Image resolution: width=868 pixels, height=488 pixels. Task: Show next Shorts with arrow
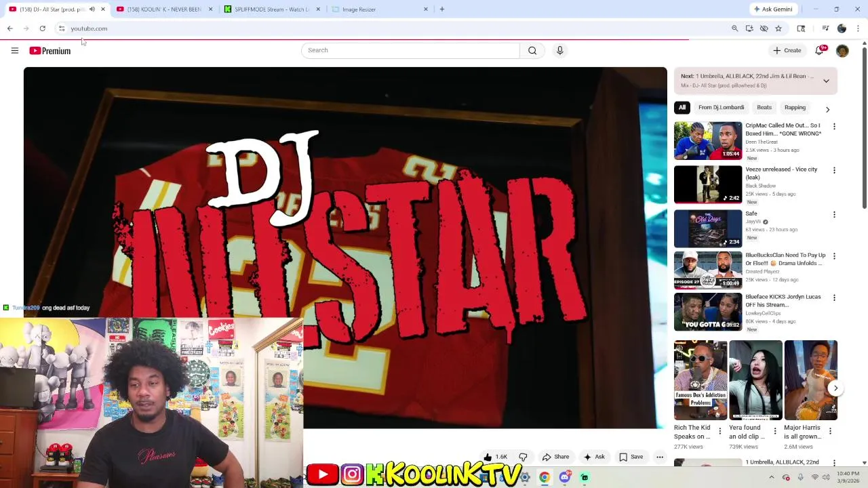pyautogui.click(x=835, y=388)
